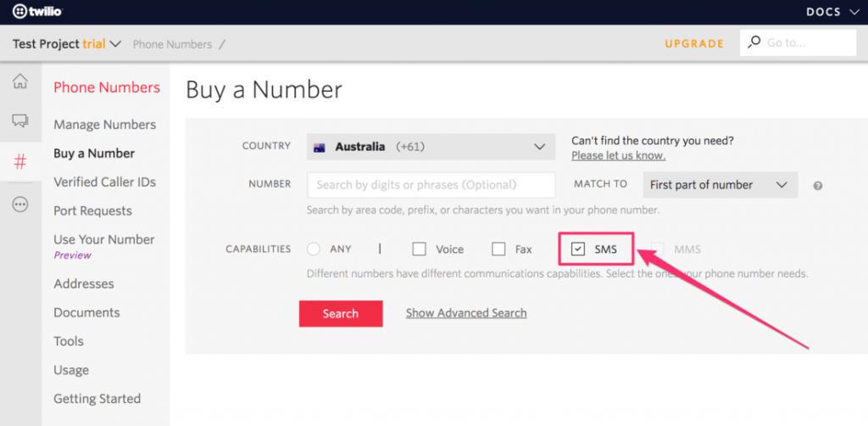Focus the Go to search box
Screen dimensions: 868x426
click(798, 42)
